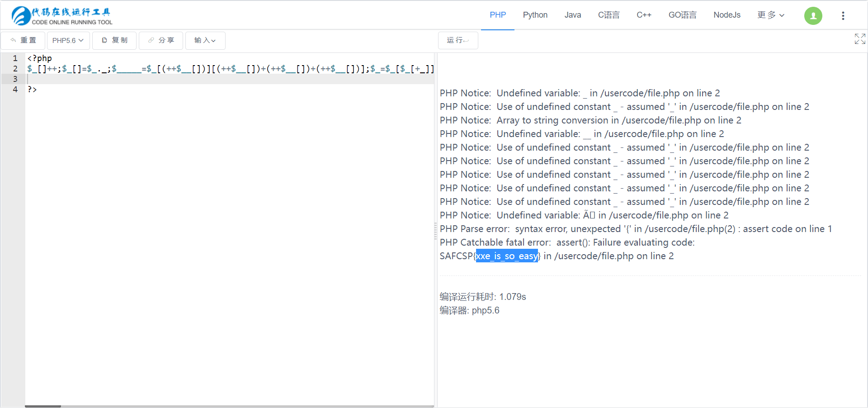The width and height of the screenshot is (868, 408).
Task: Expand the 更多 languages menu
Action: coord(771,15)
